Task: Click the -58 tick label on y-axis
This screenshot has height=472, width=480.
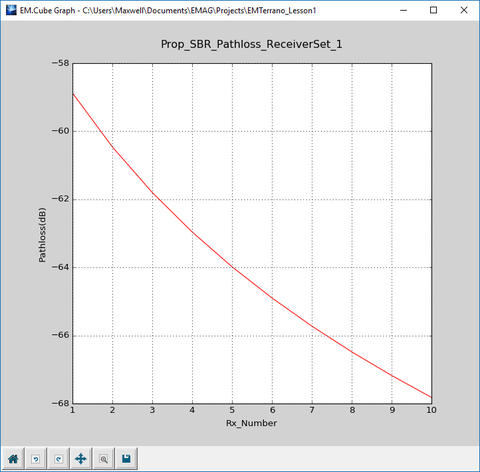Action: [x=61, y=63]
